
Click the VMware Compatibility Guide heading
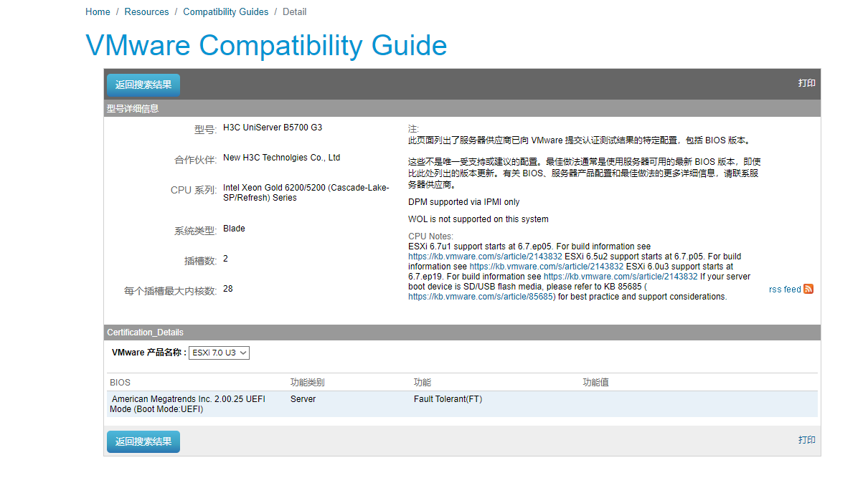266,45
